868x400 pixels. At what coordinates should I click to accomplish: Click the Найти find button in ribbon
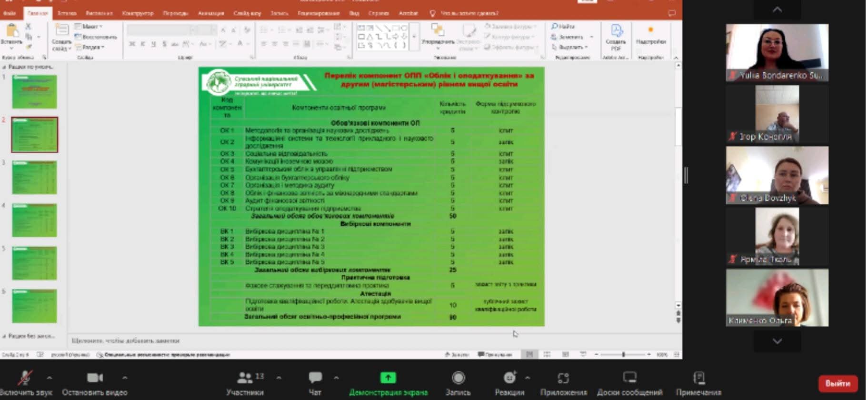[x=564, y=26]
